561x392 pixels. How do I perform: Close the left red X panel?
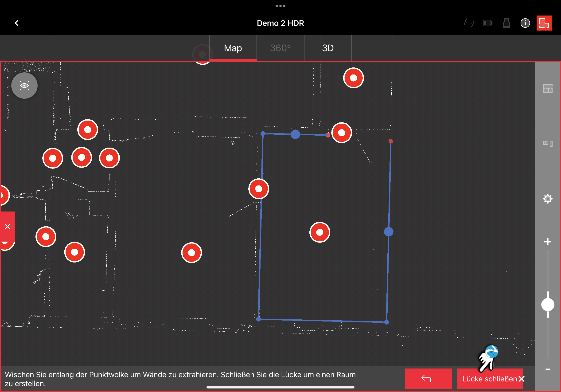pyautogui.click(x=8, y=227)
